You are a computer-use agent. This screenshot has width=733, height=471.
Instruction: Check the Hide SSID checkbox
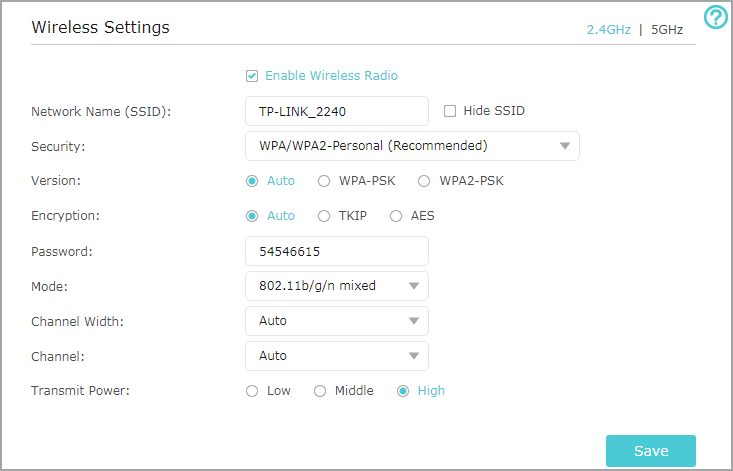[x=450, y=111]
